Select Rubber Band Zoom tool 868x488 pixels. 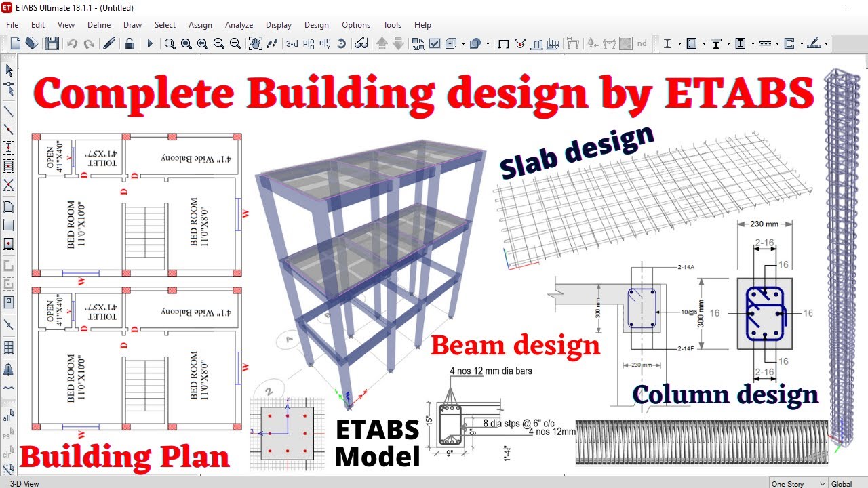(x=170, y=43)
